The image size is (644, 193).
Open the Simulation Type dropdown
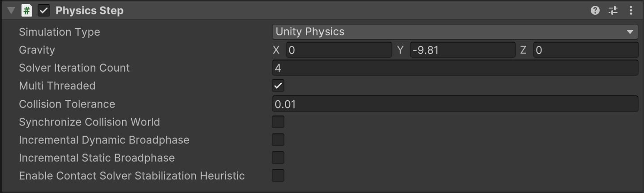448,32
